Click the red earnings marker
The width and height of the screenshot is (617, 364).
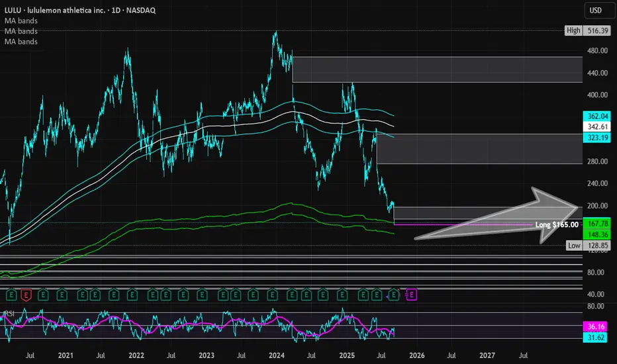(26, 293)
